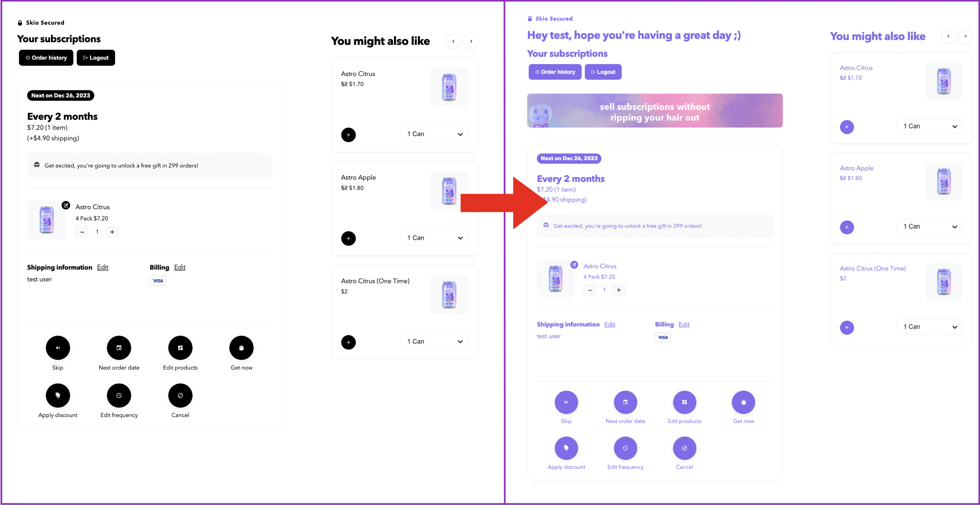Increase Astro Citrus quantity in black theme
Image resolution: width=980 pixels, height=505 pixels.
pyautogui.click(x=112, y=232)
